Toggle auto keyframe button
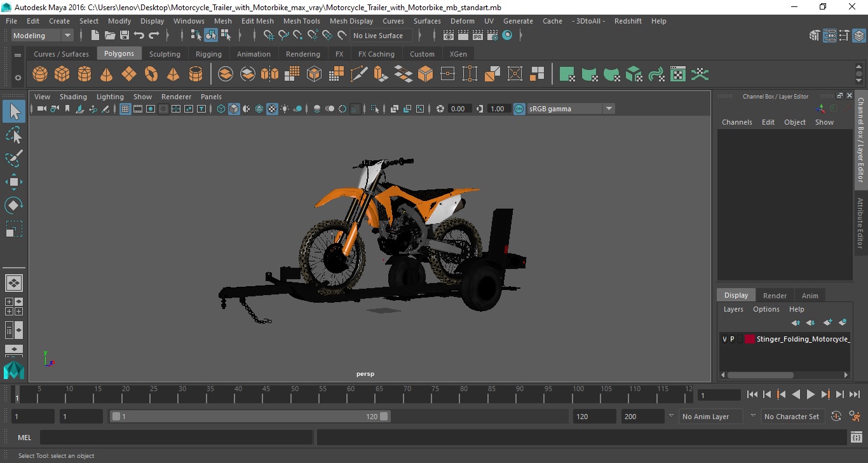 tap(836, 417)
